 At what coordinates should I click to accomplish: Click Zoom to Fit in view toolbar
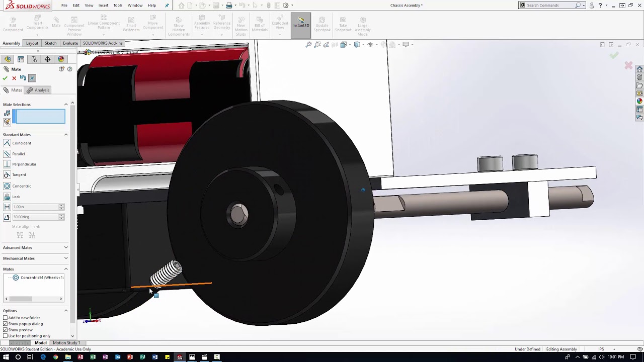(308, 45)
